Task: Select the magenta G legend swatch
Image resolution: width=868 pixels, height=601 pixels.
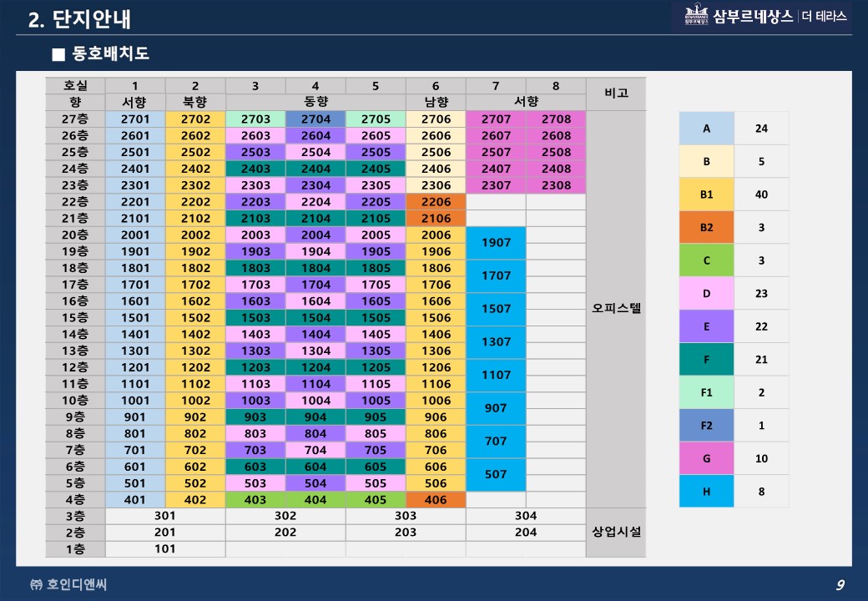Action: tap(706, 458)
